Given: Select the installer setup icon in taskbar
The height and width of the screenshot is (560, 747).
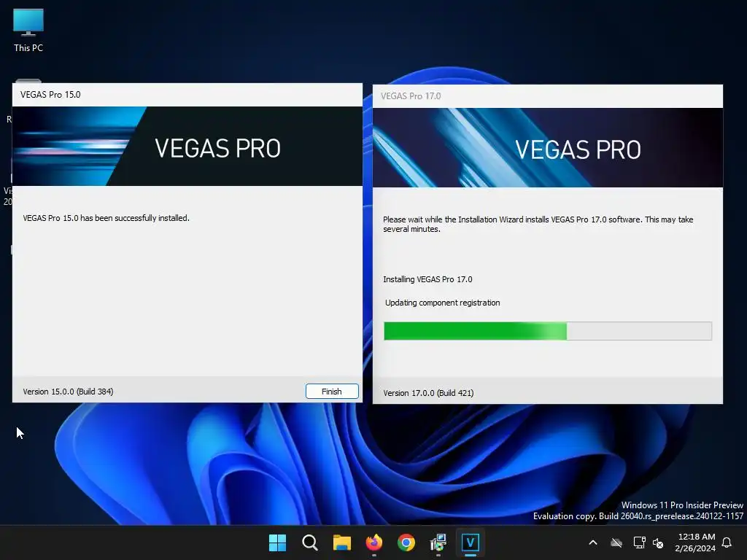Looking at the screenshot, I should 438,542.
